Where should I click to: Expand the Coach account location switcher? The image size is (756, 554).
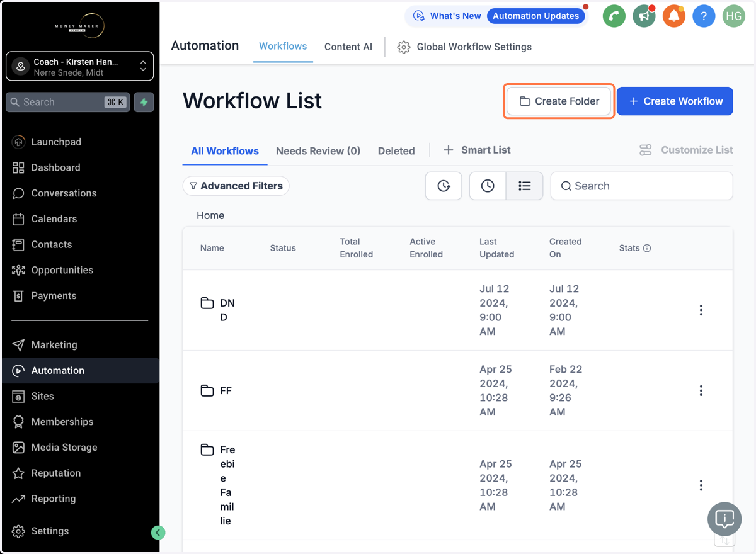pyautogui.click(x=79, y=67)
